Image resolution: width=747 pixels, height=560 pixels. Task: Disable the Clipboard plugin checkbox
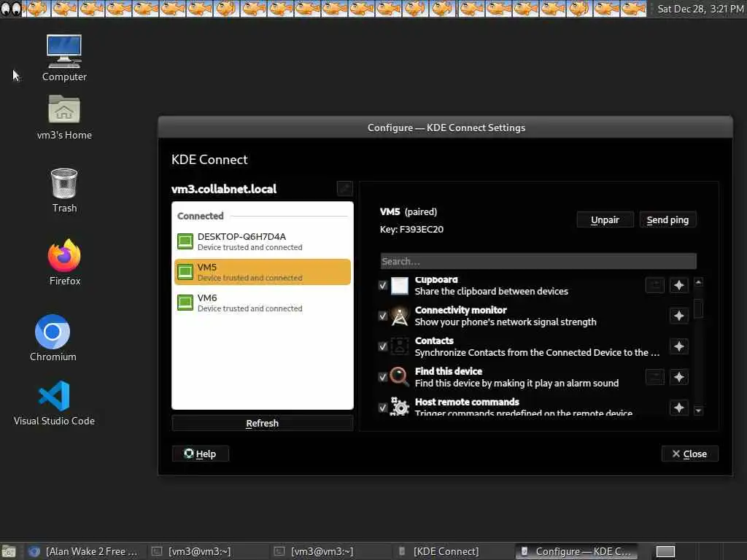pos(382,285)
